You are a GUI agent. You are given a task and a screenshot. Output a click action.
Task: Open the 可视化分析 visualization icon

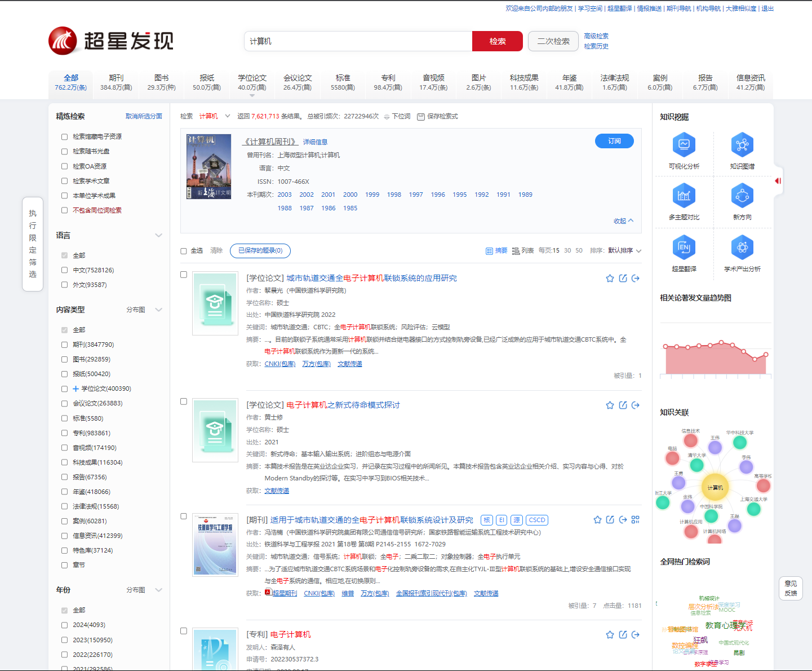pyautogui.click(x=684, y=145)
